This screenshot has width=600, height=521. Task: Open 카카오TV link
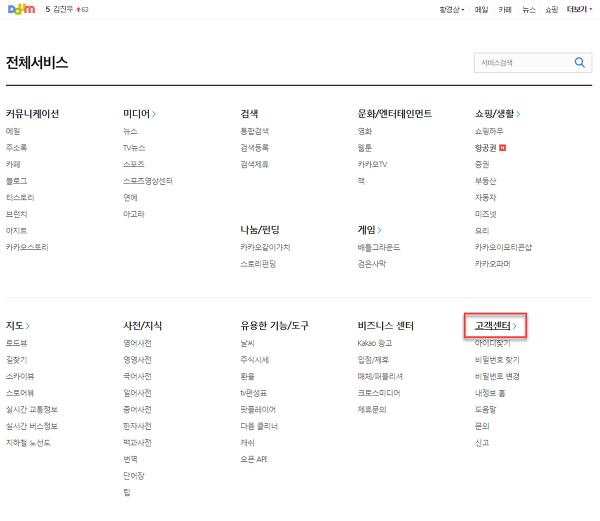coord(372,164)
